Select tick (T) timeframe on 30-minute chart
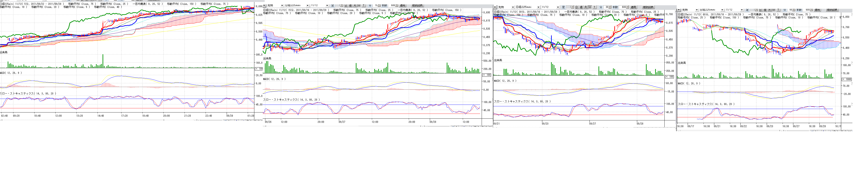This screenshot has width=868, height=174. pyautogui.click(x=594, y=7)
